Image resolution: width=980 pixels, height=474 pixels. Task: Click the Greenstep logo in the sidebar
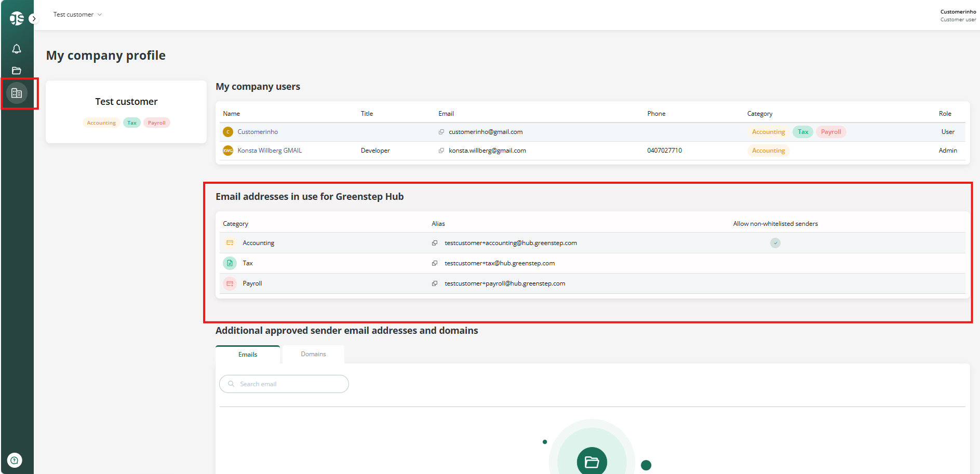(16, 18)
